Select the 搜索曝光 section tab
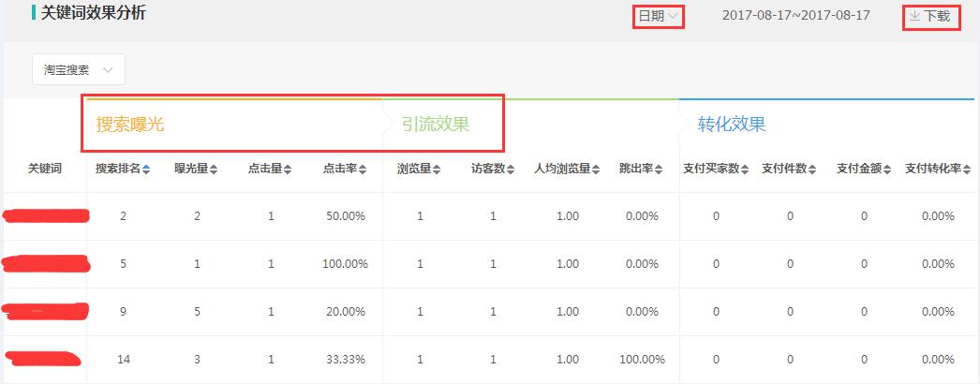980x384 pixels. pos(130,125)
